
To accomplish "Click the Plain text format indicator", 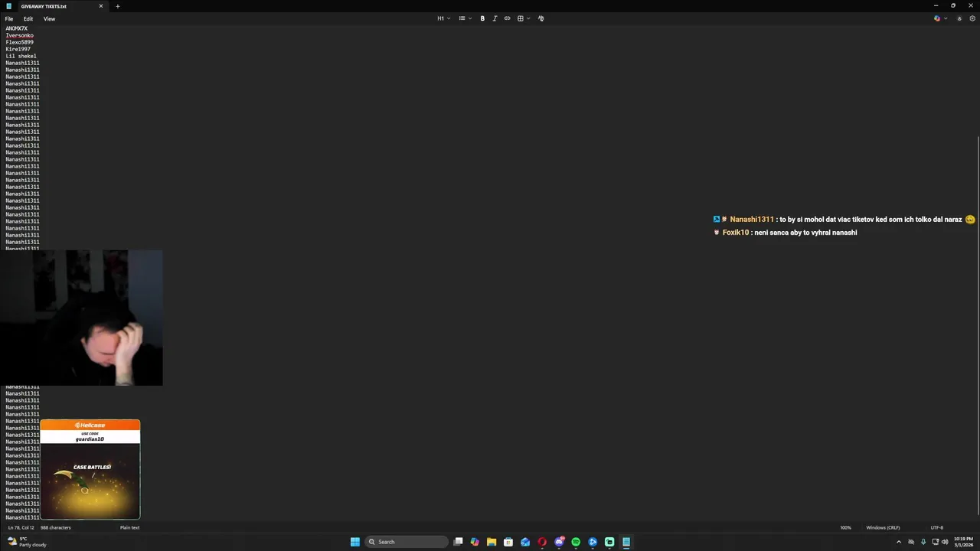I will (129, 527).
